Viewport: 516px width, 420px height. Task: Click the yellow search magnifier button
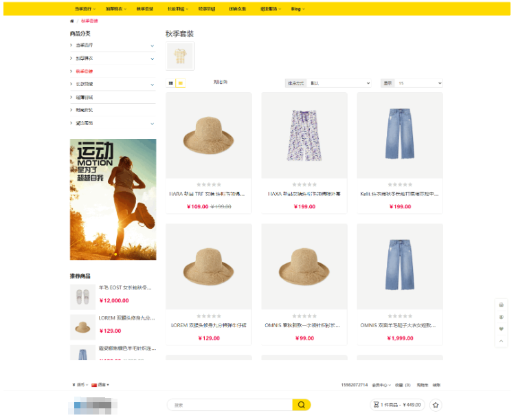click(301, 405)
